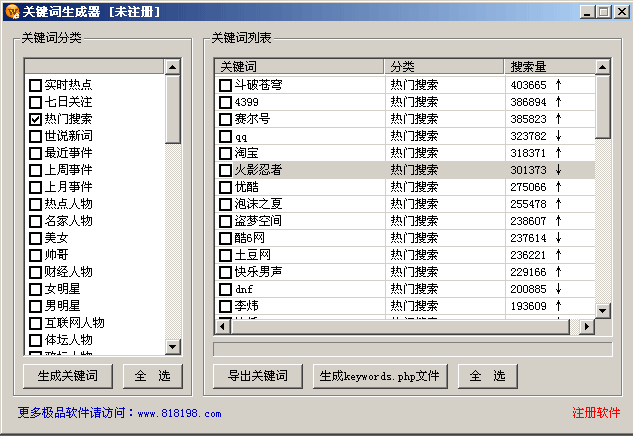The height and width of the screenshot is (436, 633).
Task: Open the www.818198.com link
Action: coord(179,414)
